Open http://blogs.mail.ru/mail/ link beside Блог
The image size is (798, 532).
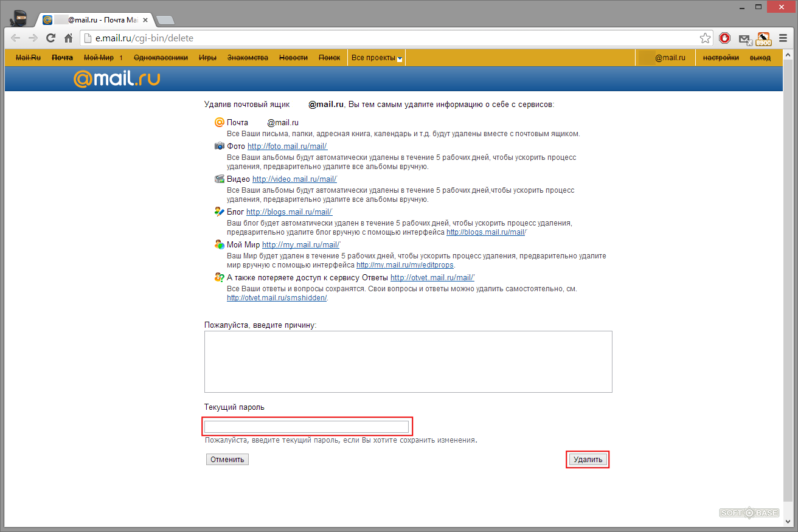[x=289, y=212]
